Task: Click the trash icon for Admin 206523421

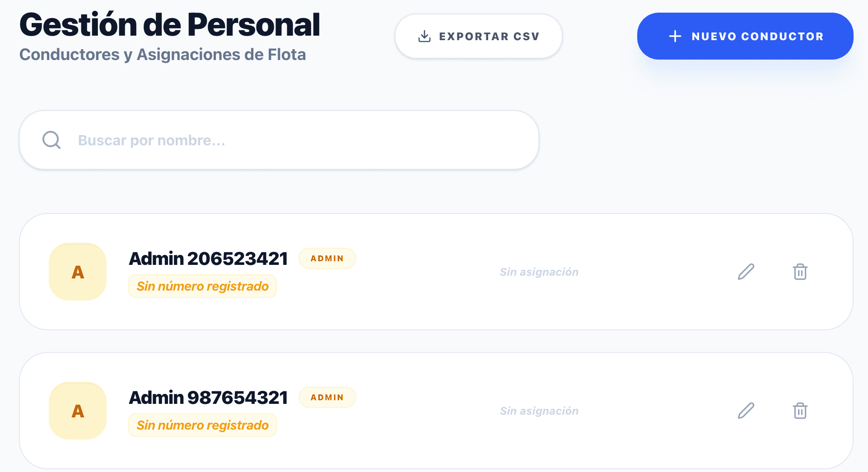Action: (x=800, y=272)
